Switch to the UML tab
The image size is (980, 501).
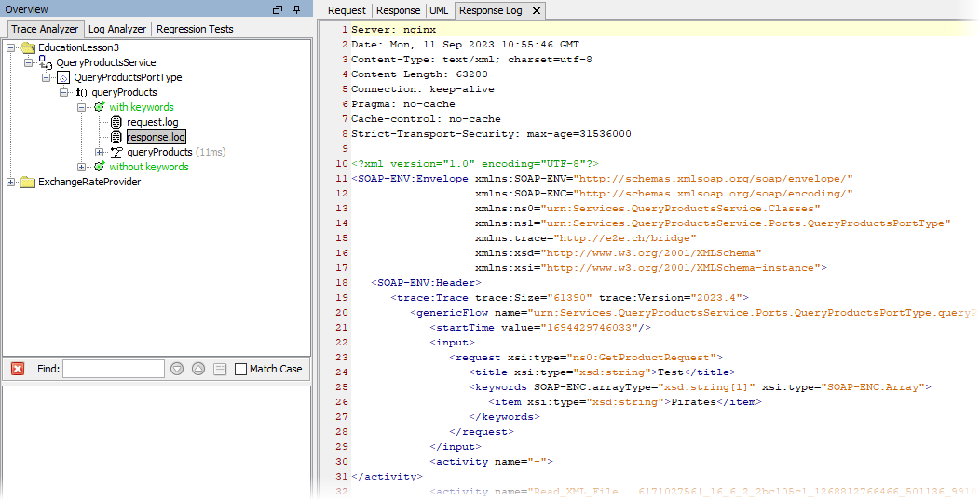point(439,10)
